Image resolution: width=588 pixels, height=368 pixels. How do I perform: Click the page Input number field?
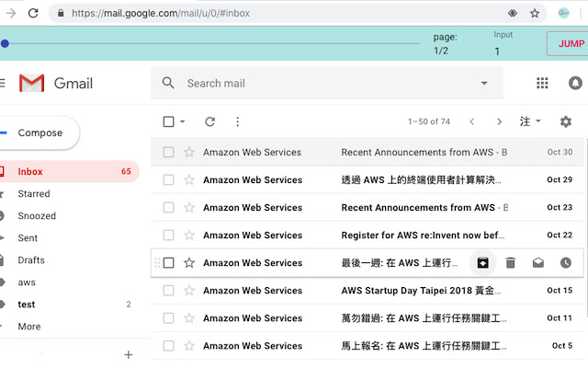(x=503, y=52)
